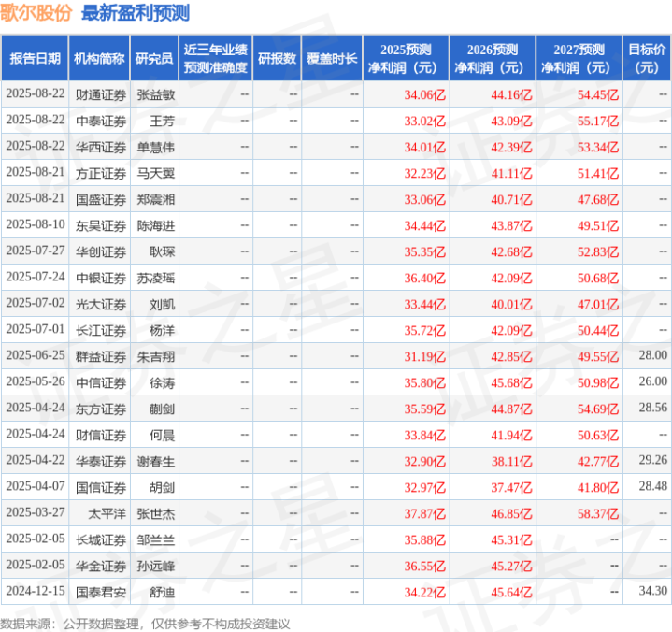Click analyst name 何晨

pos(162,435)
